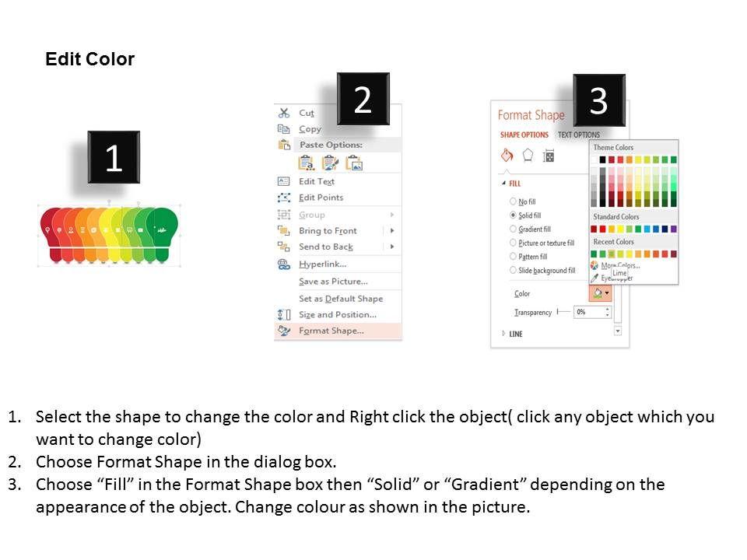Click Save as Picture menu entry
747x560 pixels.
pyautogui.click(x=333, y=282)
